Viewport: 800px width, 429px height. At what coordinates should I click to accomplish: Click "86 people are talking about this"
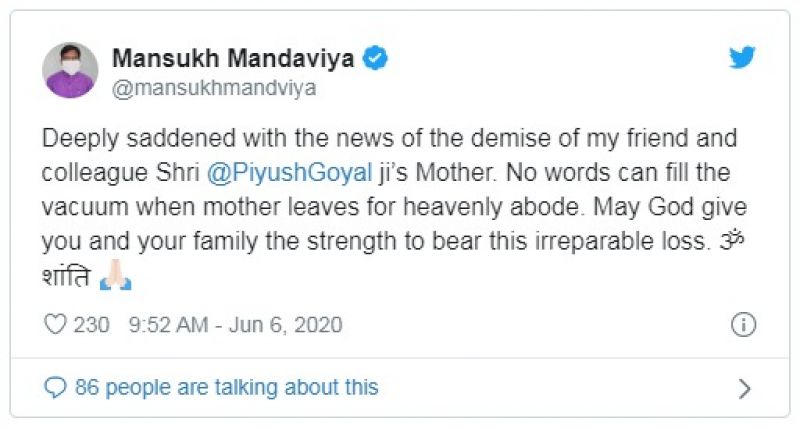pyautogui.click(x=225, y=386)
